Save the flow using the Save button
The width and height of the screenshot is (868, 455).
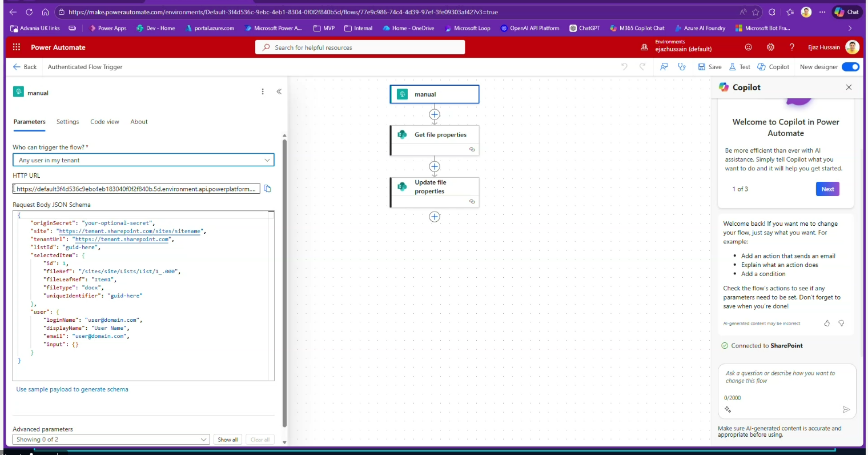tap(710, 67)
